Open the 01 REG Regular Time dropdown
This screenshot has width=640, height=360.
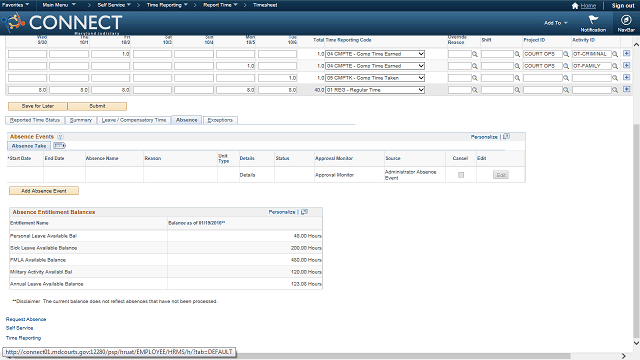(375, 90)
